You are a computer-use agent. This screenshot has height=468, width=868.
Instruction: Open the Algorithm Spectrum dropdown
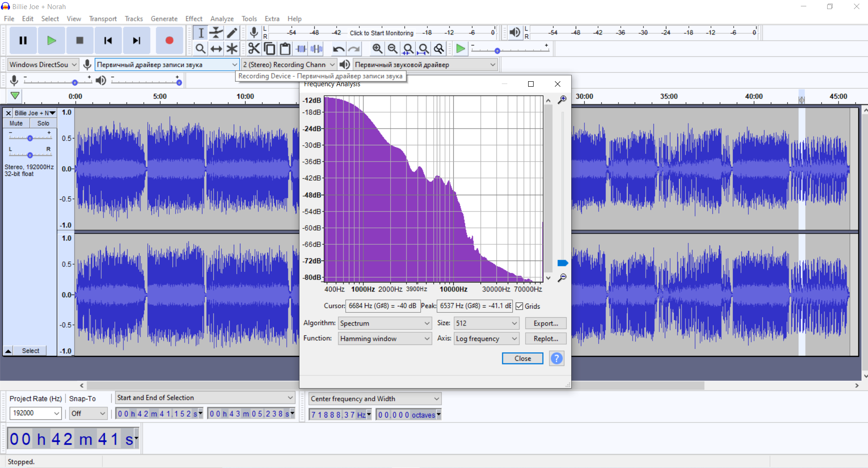click(385, 323)
